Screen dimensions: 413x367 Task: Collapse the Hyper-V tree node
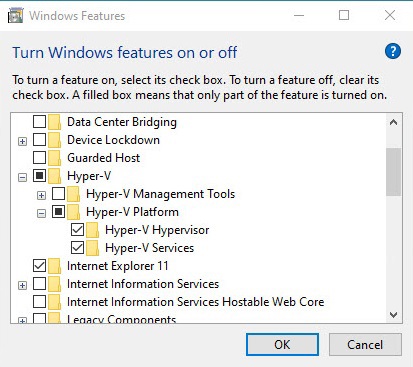pos(22,177)
